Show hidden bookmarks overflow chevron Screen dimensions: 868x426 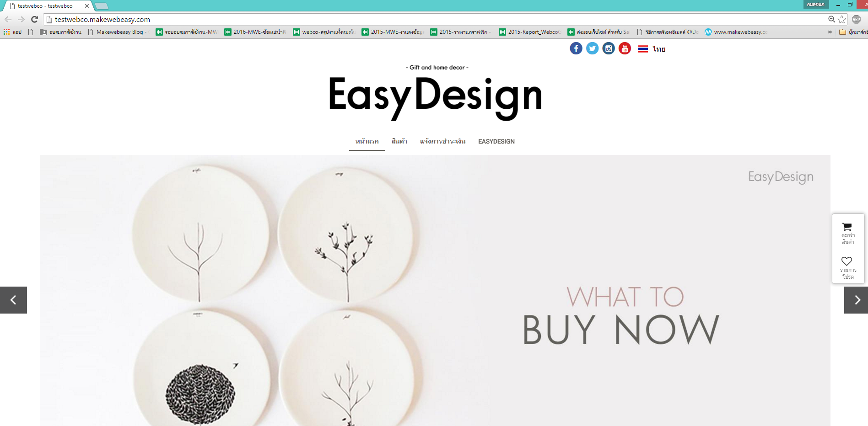pos(830,32)
